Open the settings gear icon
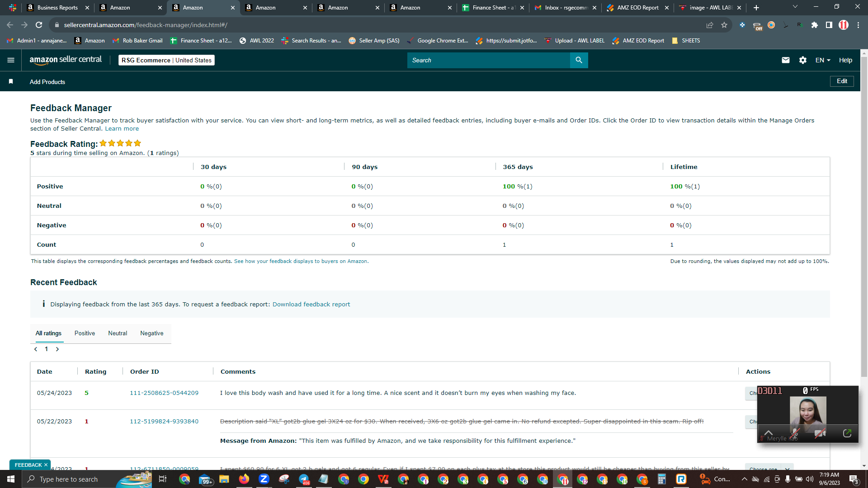This screenshot has height=488, width=868. click(x=803, y=60)
